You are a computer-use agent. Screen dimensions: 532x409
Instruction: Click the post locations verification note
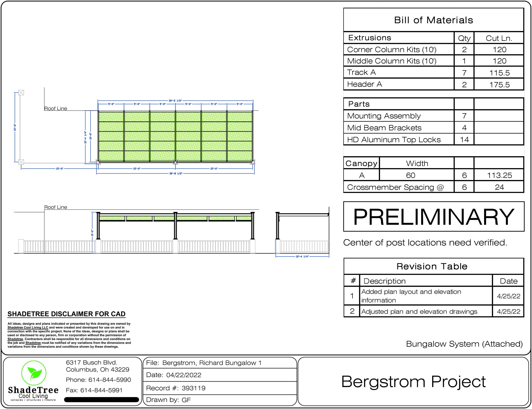tap(425, 243)
